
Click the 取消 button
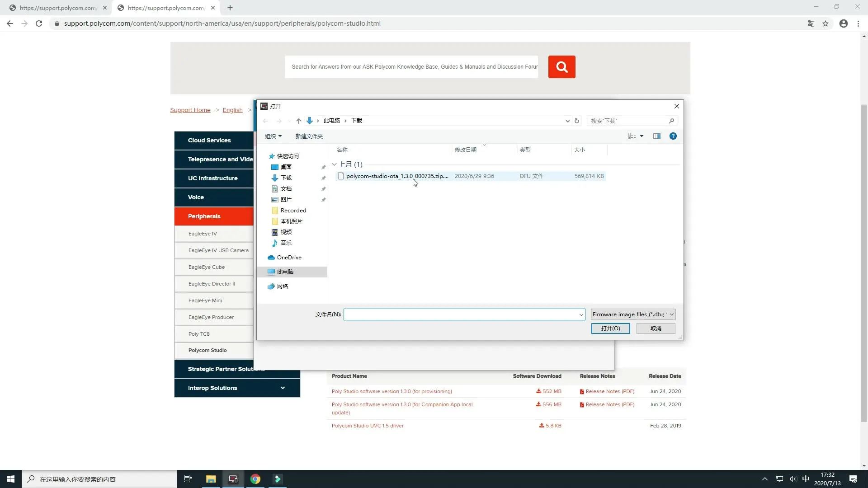tap(656, 328)
